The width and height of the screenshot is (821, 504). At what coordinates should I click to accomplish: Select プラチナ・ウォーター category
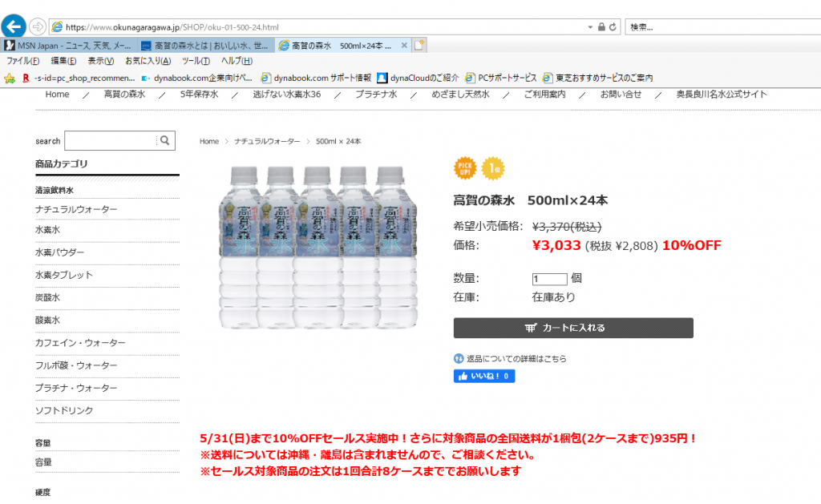(x=76, y=388)
